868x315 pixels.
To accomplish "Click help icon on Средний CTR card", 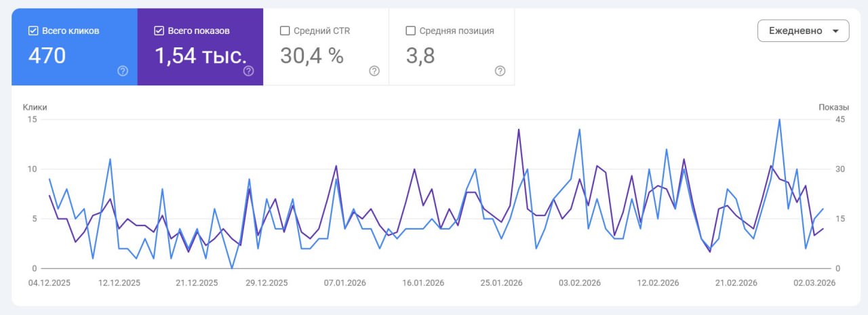I will 374,71.
